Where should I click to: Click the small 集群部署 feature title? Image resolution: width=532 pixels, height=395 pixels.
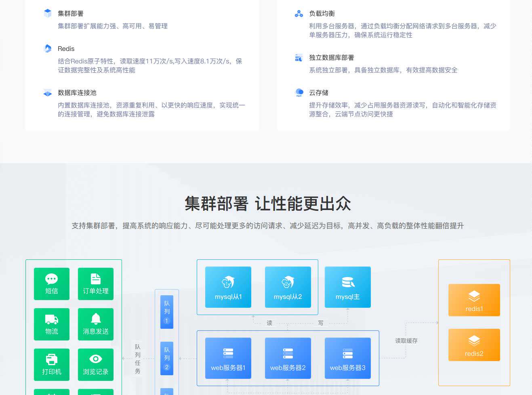[71, 14]
